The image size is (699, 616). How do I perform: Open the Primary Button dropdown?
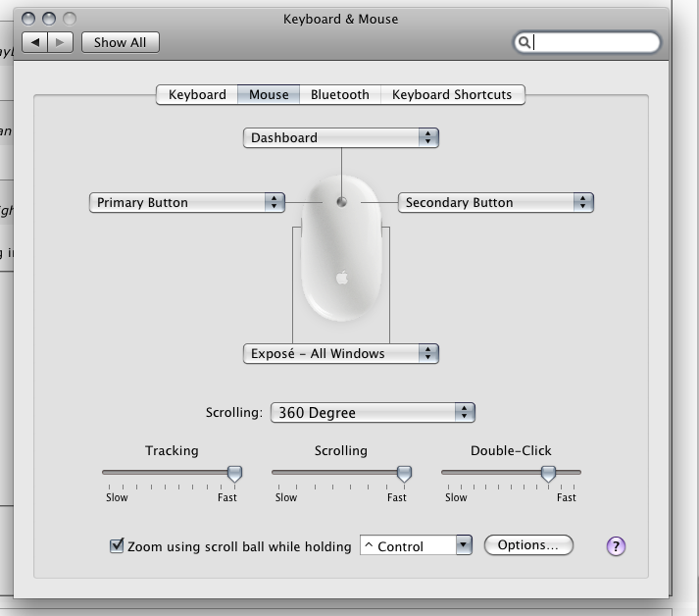(187, 202)
